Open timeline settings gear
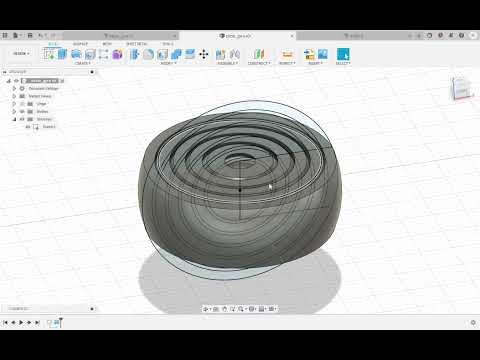The width and height of the screenshot is (480, 360). pos(473,322)
